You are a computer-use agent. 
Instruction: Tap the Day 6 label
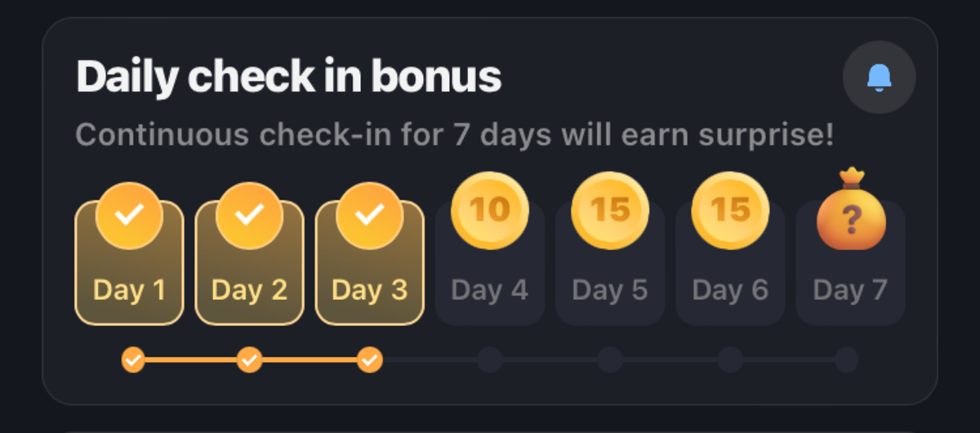coord(730,290)
